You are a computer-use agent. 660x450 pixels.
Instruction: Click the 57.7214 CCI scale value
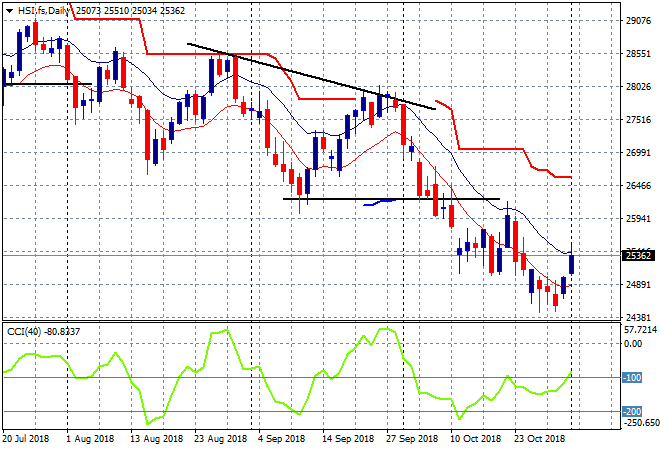640,330
